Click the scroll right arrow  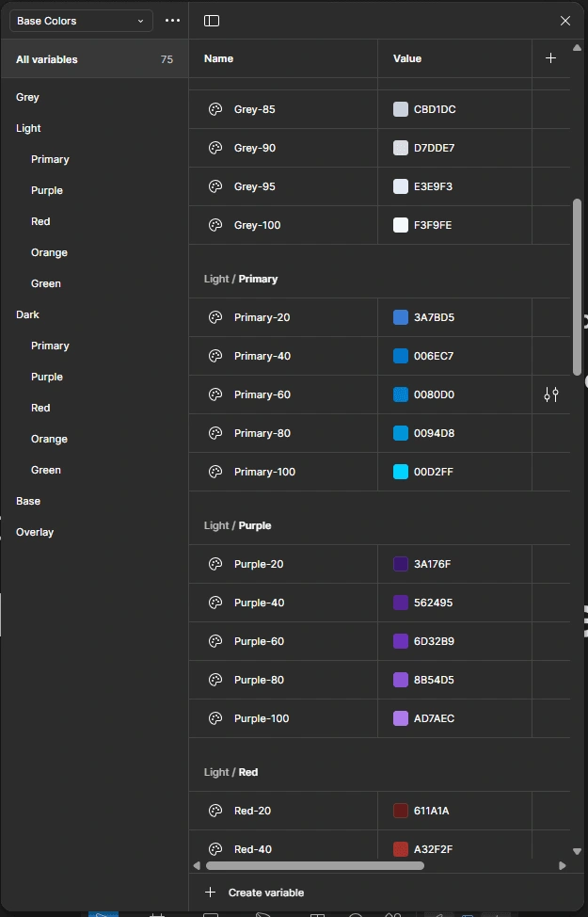pos(563,865)
